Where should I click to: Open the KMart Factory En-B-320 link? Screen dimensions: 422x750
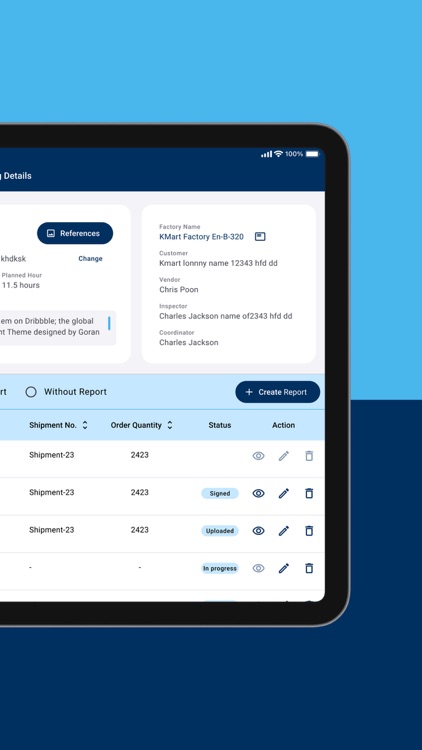click(201, 237)
